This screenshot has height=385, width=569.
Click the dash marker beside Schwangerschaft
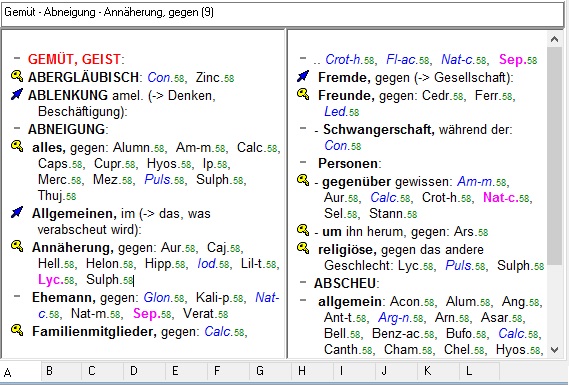(x=303, y=128)
